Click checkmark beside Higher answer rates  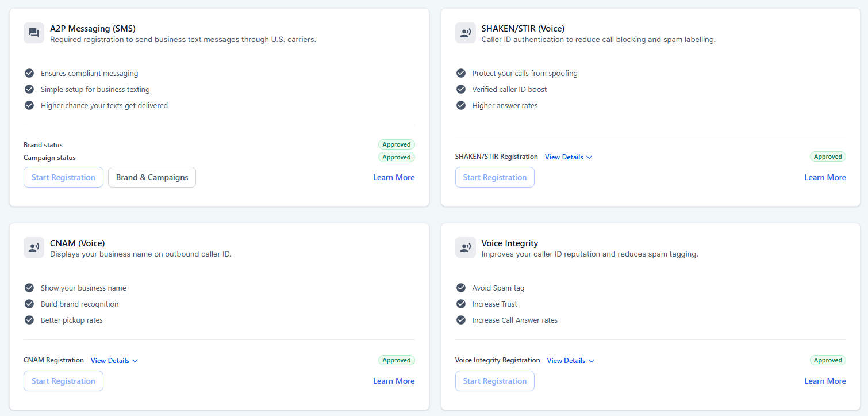461,105
